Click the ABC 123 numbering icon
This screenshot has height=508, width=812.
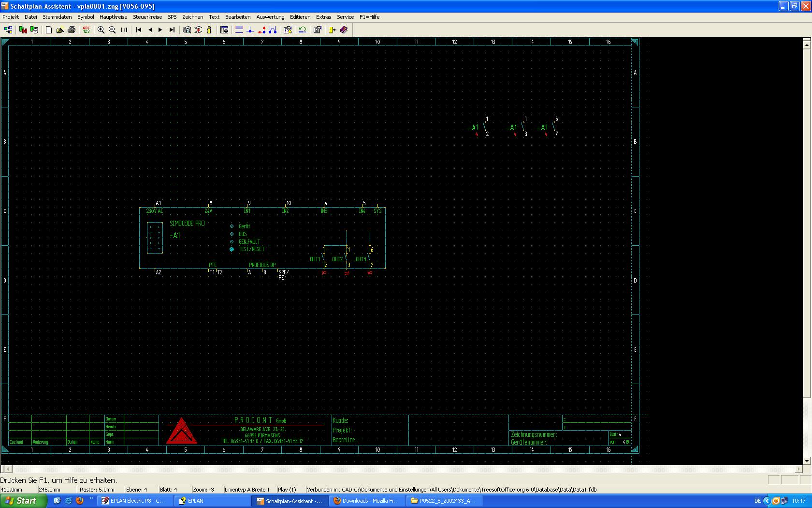[x=86, y=30]
